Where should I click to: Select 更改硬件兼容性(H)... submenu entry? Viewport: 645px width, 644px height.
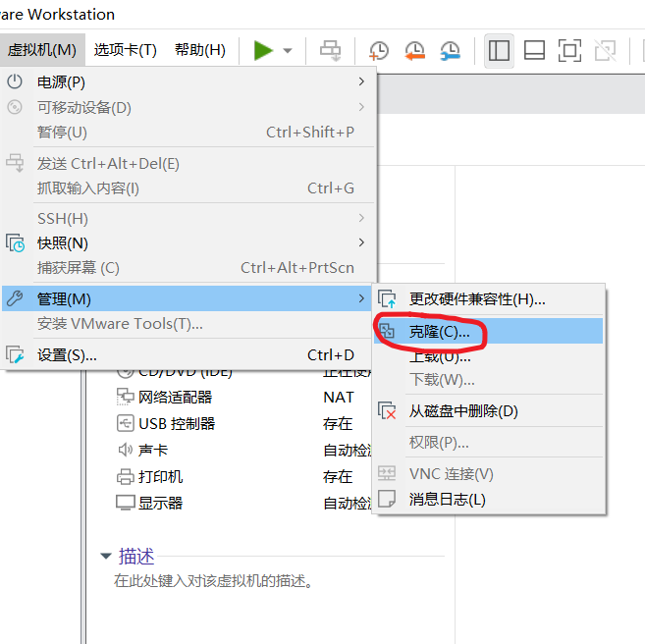488,299
